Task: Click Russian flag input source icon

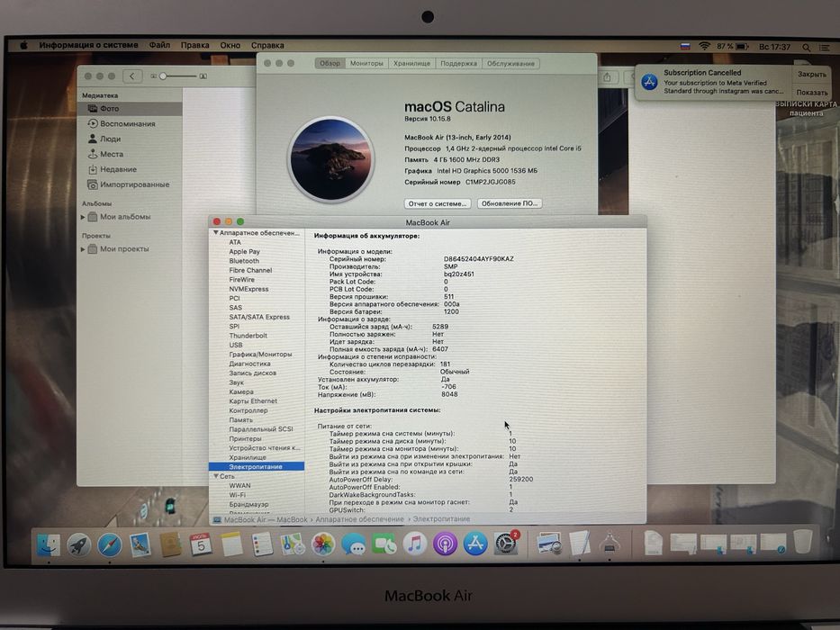Action: 685,47
